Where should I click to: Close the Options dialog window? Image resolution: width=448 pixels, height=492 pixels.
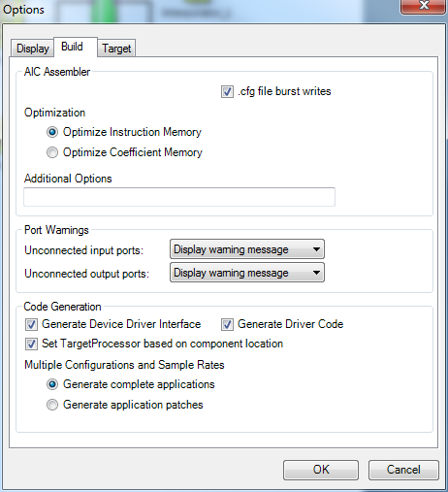(x=424, y=7)
